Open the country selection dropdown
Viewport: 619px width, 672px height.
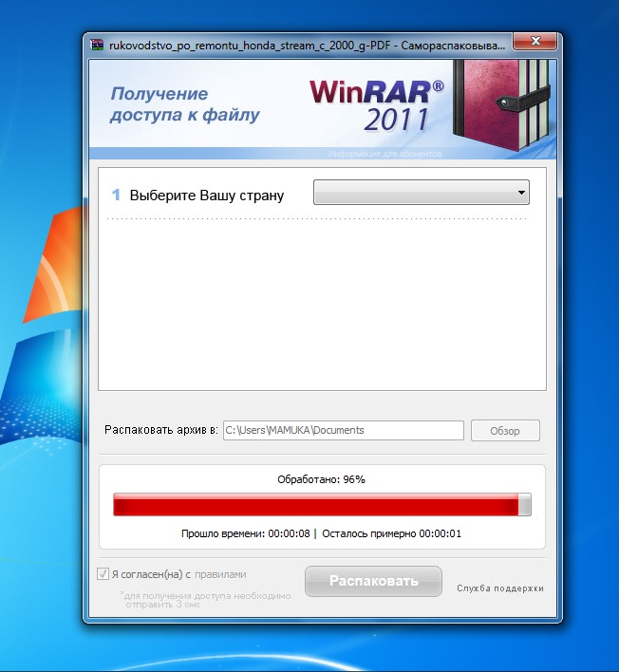(x=421, y=192)
